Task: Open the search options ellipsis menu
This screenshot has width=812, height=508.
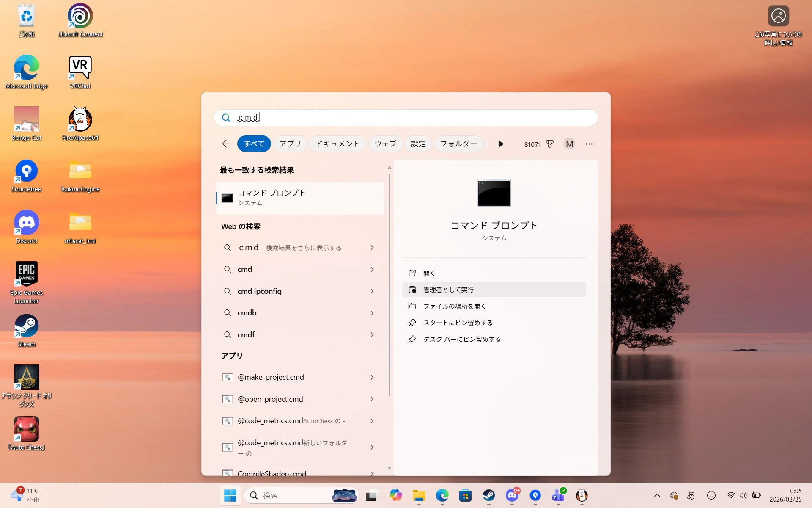Action: pos(589,144)
